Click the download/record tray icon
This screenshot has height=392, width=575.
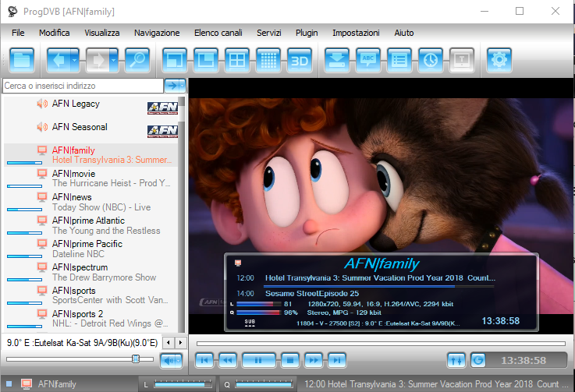[x=336, y=60]
